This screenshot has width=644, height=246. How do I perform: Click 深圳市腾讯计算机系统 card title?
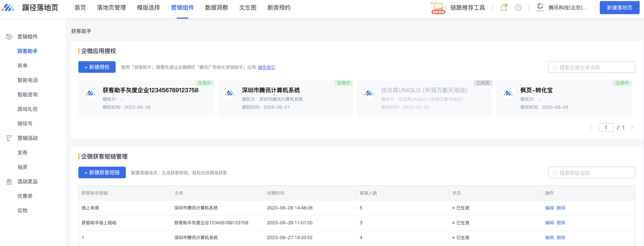(271, 90)
